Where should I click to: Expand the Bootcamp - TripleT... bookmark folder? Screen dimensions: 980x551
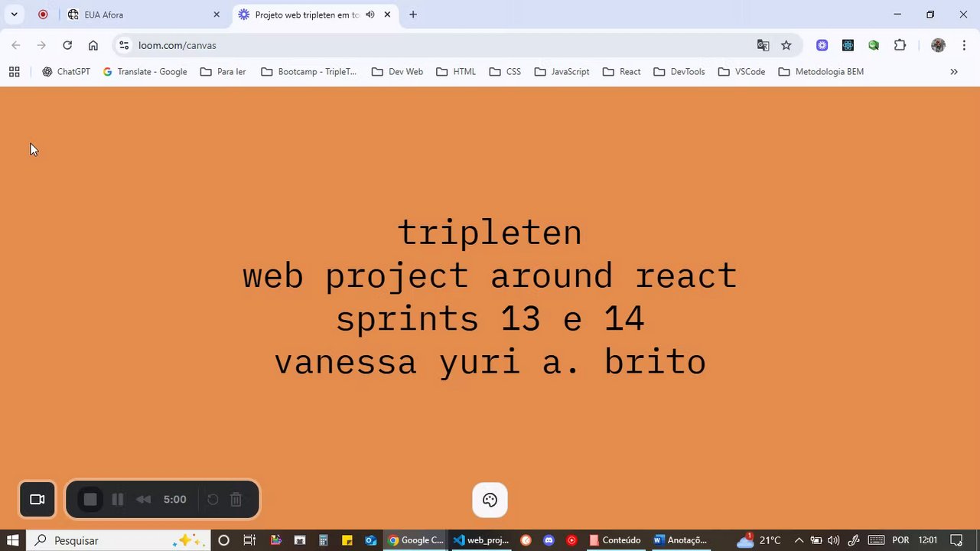309,72
